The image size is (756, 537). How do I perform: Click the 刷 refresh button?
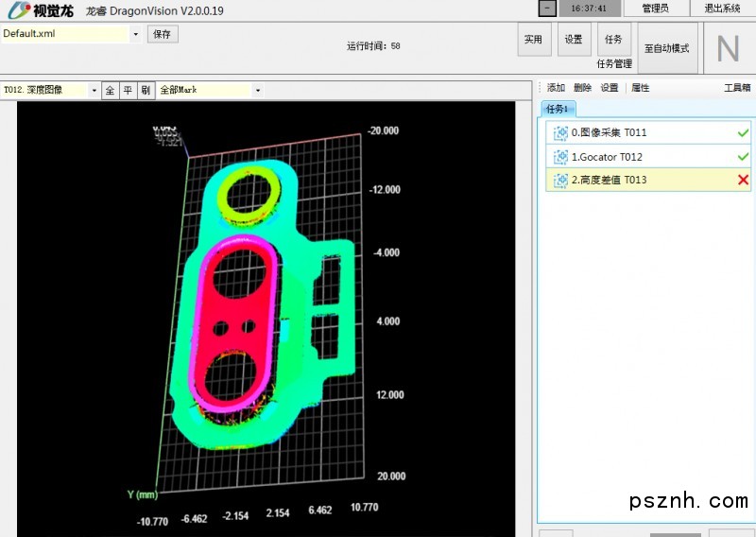coord(146,91)
